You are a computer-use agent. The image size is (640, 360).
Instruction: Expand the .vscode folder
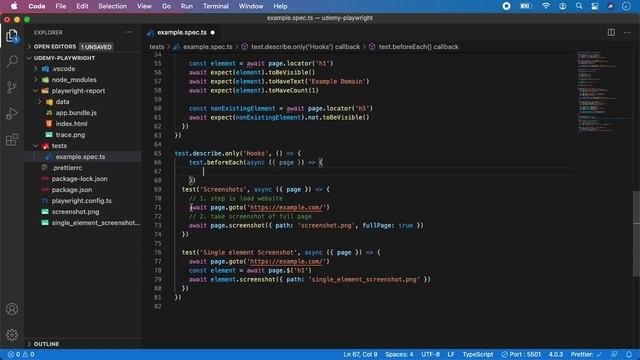click(36, 69)
